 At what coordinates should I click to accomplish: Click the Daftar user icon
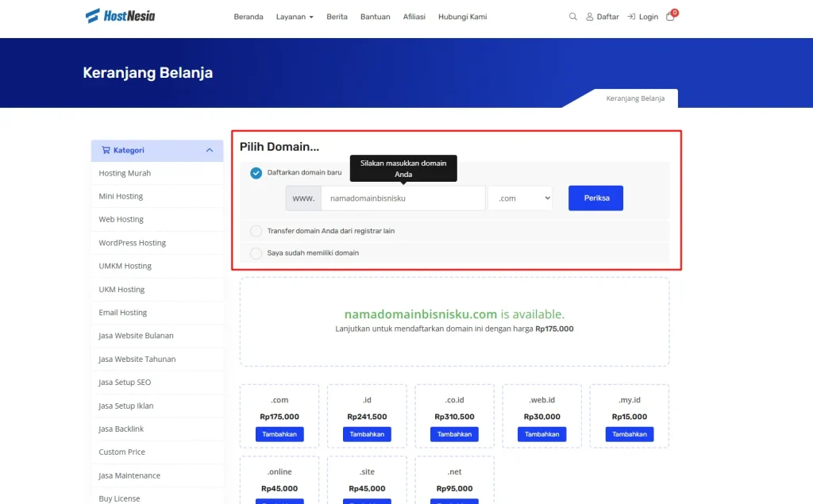tap(590, 17)
